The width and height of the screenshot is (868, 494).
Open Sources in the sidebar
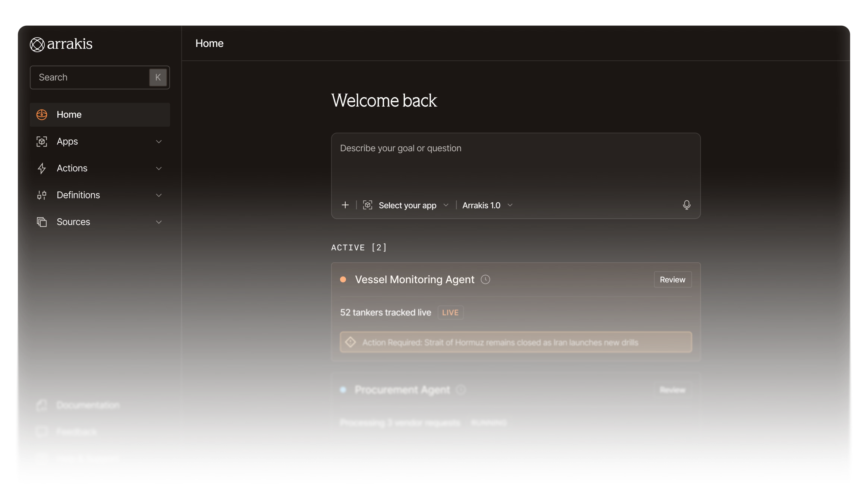coord(100,222)
